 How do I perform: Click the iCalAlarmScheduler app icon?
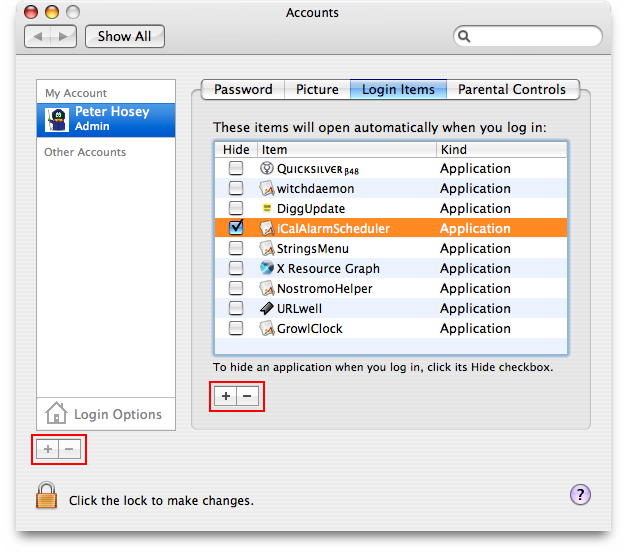click(x=267, y=228)
